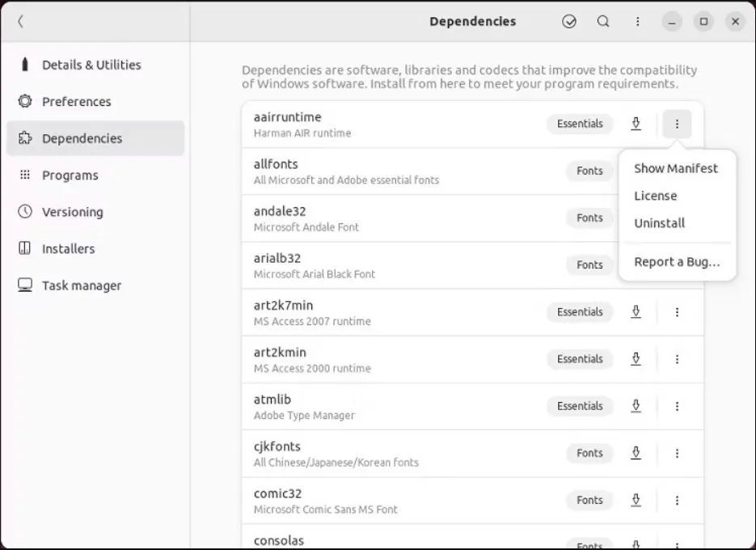Image resolution: width=756 pixels, height=550 pixels.
Task: Click the back arrow in header
Action: [20, 22]
